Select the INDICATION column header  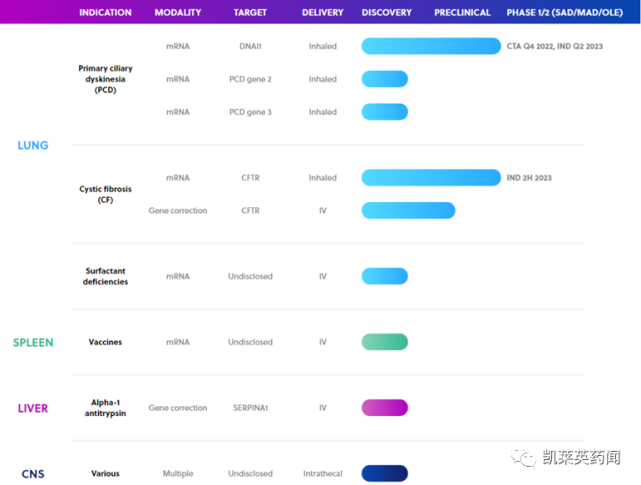(105, 13)
